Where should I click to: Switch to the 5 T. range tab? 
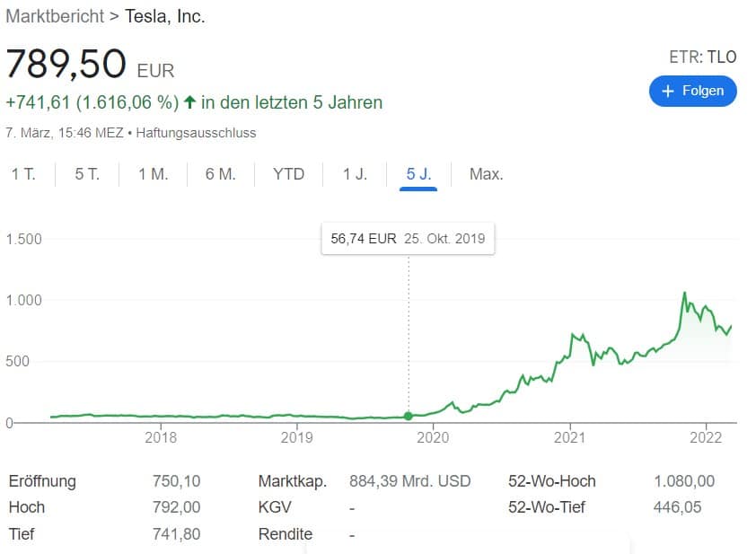(x=87, y=174)
